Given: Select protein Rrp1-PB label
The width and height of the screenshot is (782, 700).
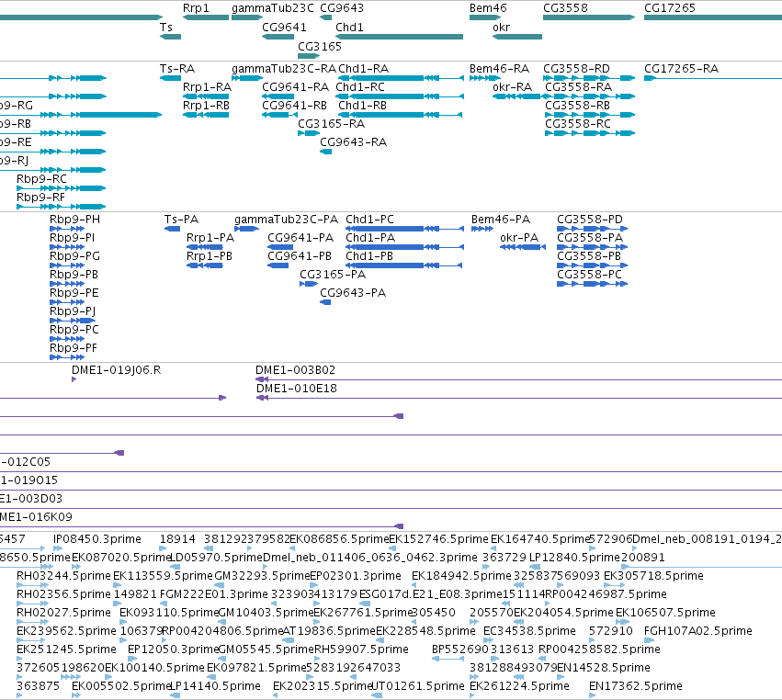Looking at the screenshot, I should coord(209,255).
